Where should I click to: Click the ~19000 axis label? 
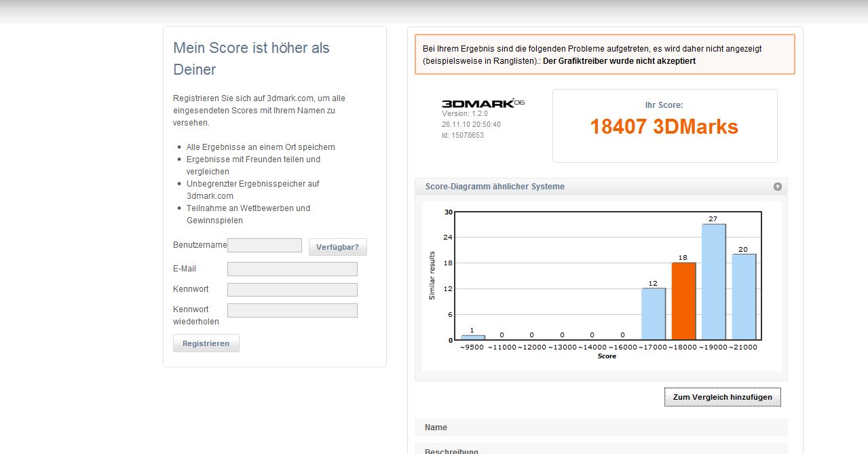[713, 347]
